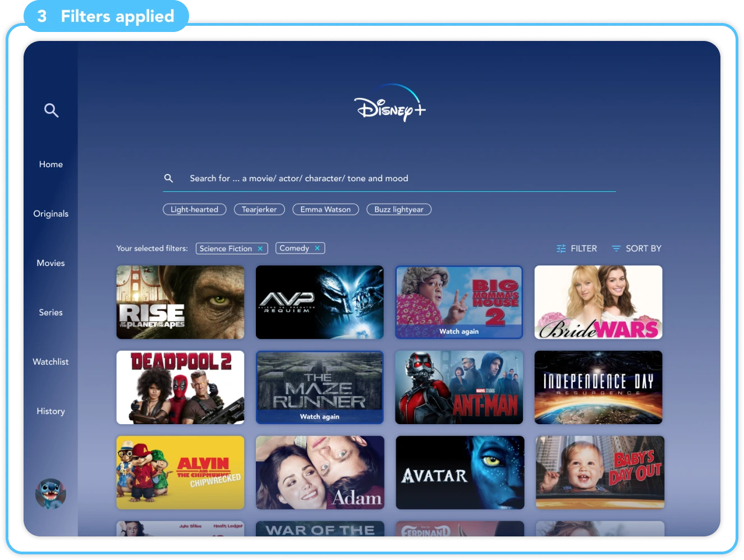This screenshot has width=744, height=560.
Task: View History in the sidebar
Action: (x=50, y=411)
